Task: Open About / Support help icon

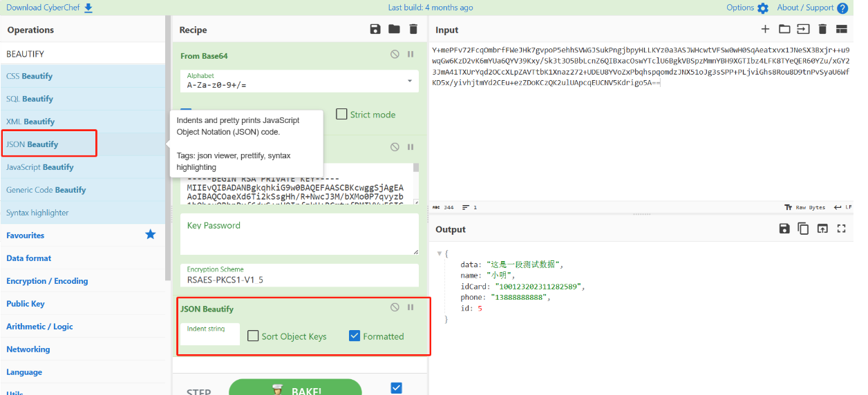Action: [842, 8]
